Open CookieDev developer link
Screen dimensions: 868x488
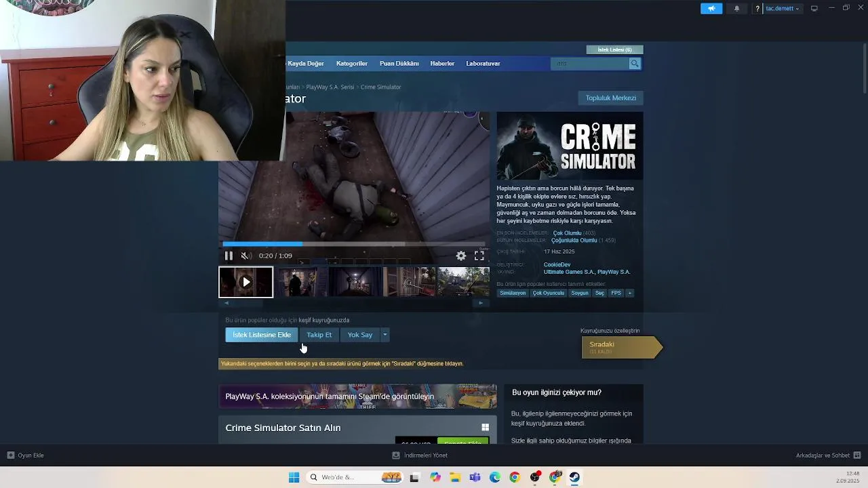(557, 265)
